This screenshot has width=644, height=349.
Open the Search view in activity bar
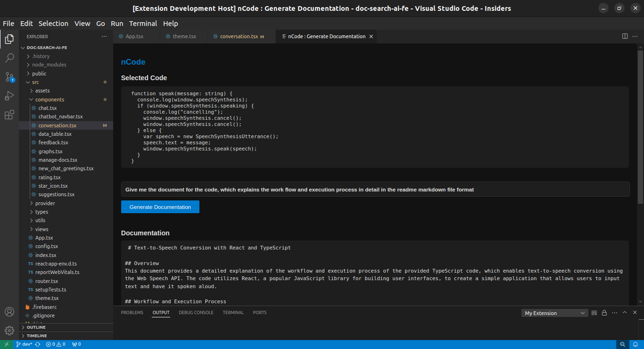click(x=9, y=58)
